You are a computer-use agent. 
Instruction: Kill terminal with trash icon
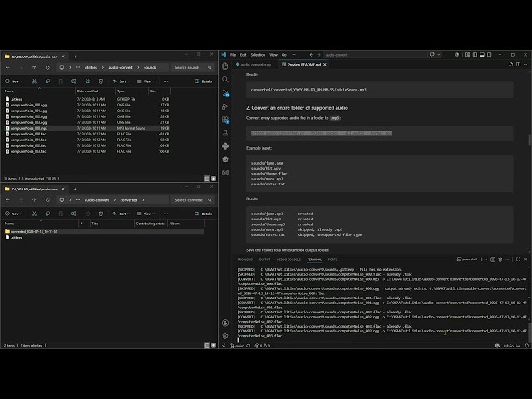(500, 259)
